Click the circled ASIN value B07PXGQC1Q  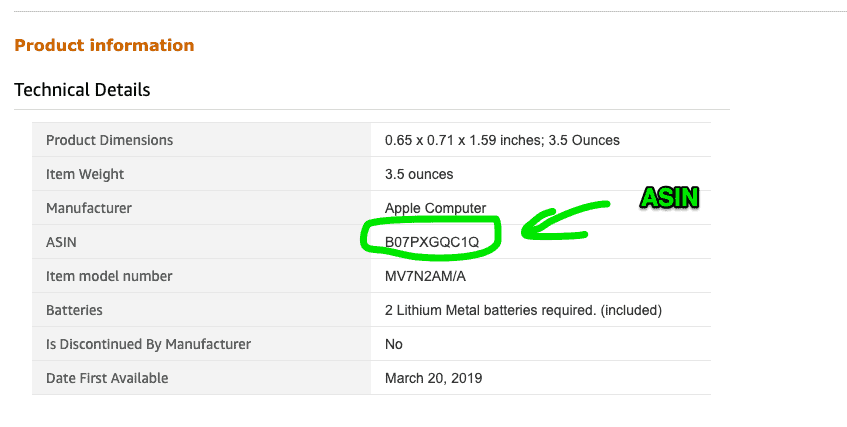coord(432,242)
